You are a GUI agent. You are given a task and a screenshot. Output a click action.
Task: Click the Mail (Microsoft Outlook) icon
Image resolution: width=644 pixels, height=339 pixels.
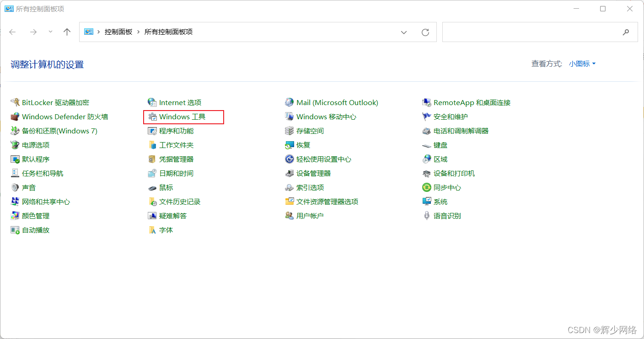point(289,102)
